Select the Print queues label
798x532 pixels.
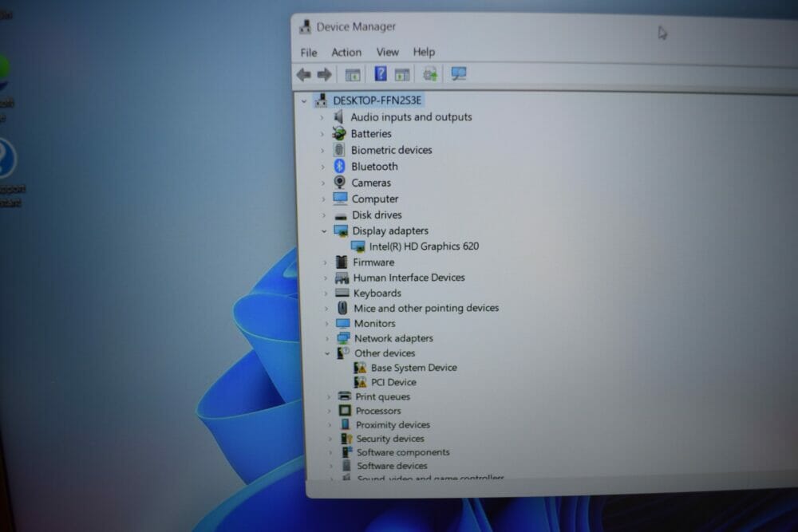(383, 396)
